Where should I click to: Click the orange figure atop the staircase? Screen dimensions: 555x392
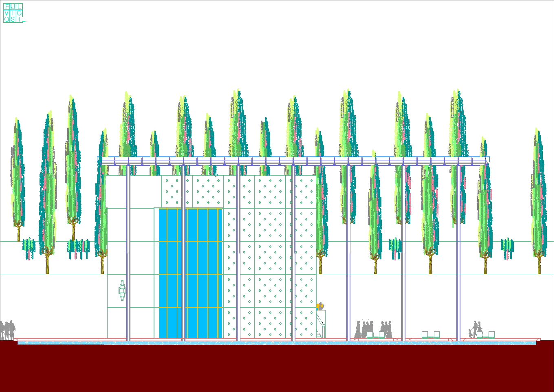[320, 306]
